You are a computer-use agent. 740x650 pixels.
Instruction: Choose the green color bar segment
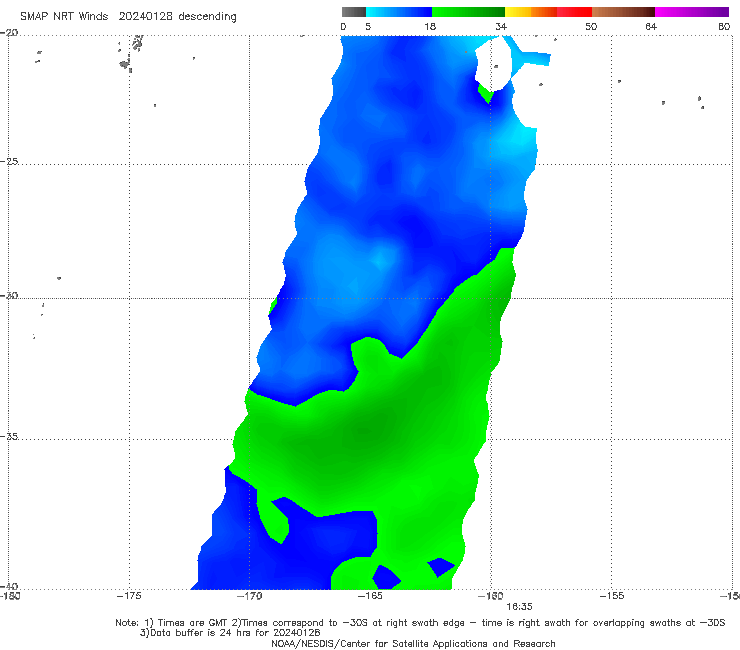[469, 12]
